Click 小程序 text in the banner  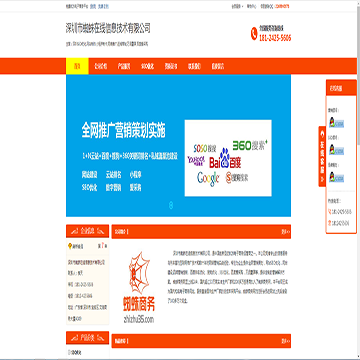[x=136, y=175]
